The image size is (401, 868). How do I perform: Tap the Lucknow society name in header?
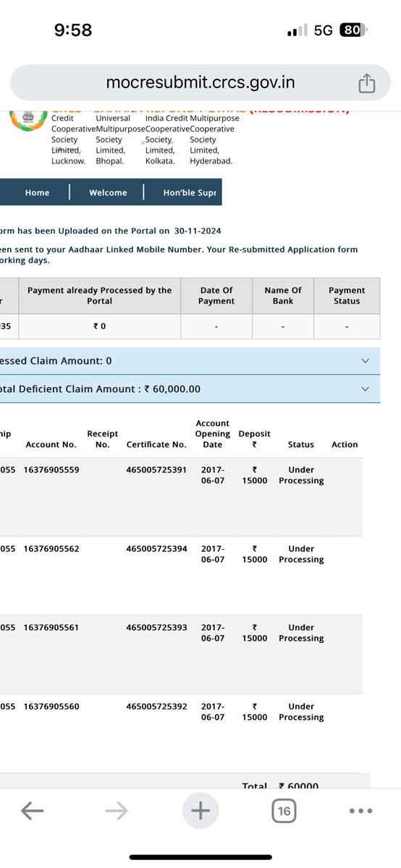click(69, 161)
